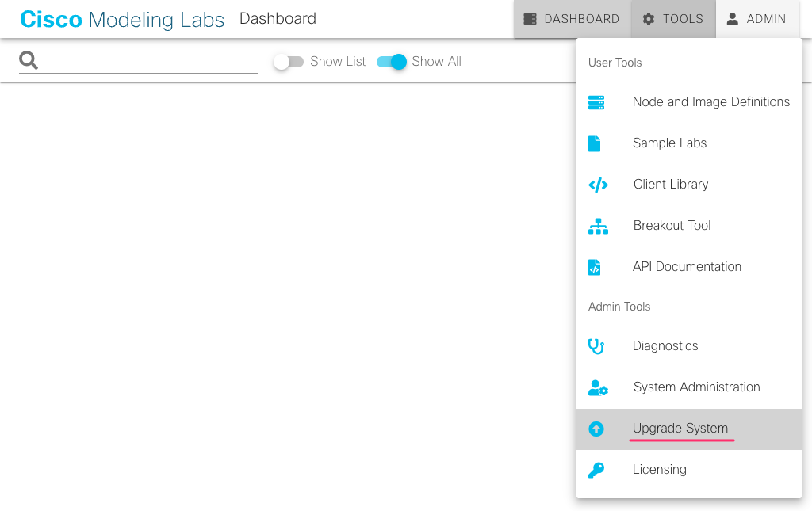
Task: Click the Upgrade System arrow icon
Action: (x=596, y=429)
